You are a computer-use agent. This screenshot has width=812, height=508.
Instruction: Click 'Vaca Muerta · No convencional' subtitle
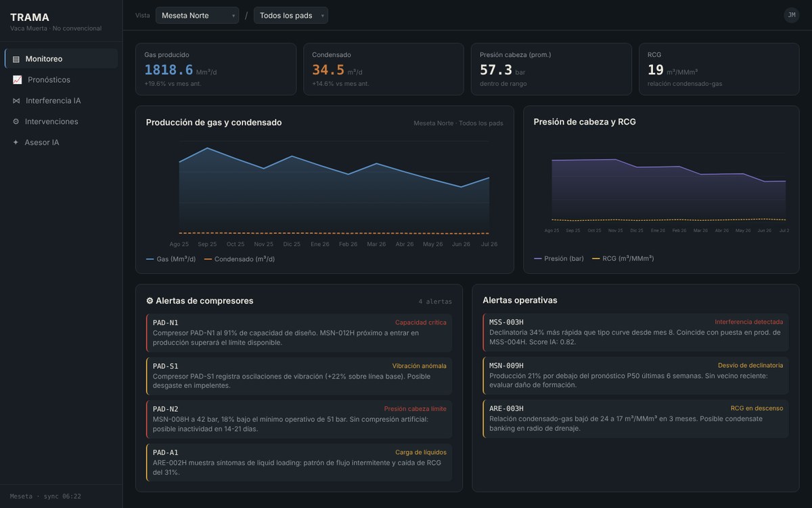(x=55, y=28)
